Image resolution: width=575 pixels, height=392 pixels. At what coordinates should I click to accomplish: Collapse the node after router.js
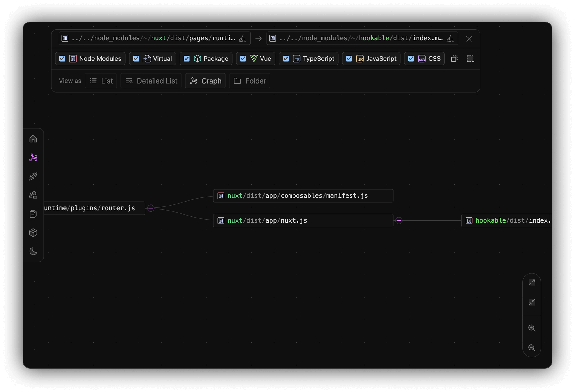[150, 208]
